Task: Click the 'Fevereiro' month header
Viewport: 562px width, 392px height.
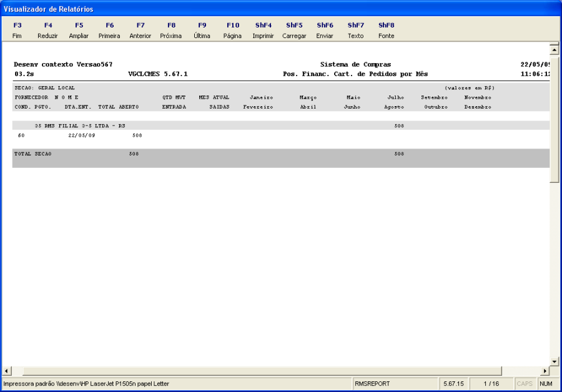Action: [x=258, y=107]
